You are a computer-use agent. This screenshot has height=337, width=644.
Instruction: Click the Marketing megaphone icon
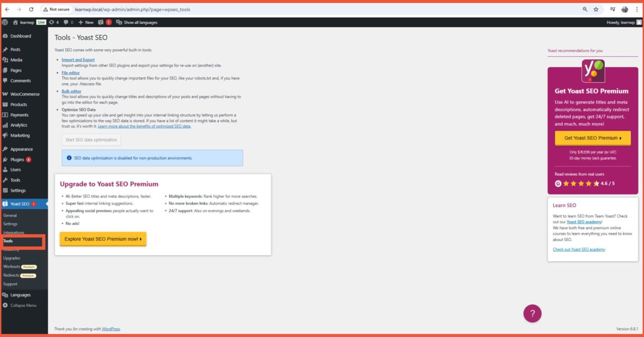tap(5, 135)
